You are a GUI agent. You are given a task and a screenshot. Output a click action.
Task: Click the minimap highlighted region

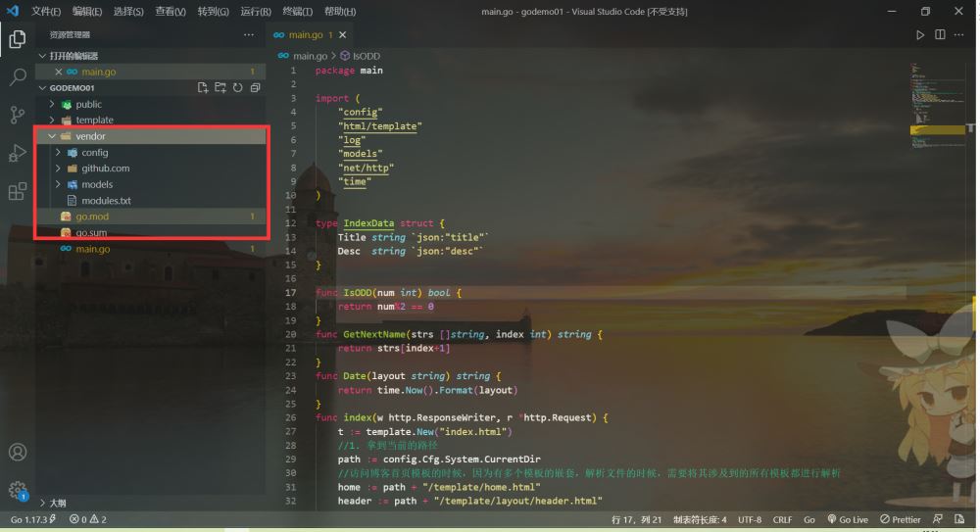click(937, 130)
